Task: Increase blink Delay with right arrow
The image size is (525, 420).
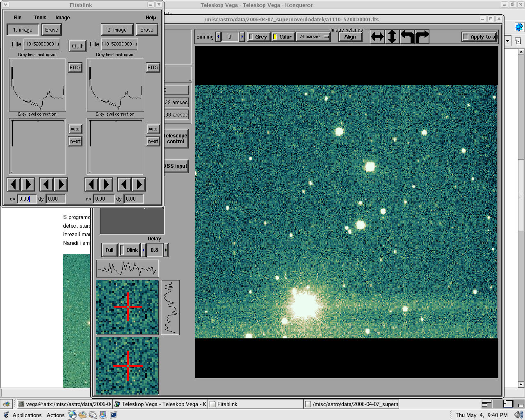Action: coord(166,250)
